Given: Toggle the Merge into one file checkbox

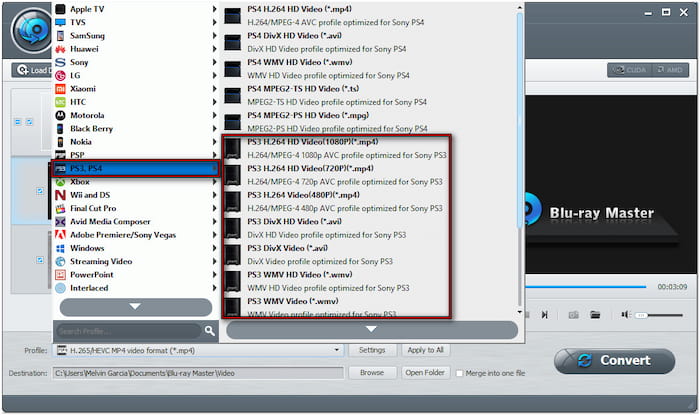Looking at the screenshot, I should coord(459,373).
